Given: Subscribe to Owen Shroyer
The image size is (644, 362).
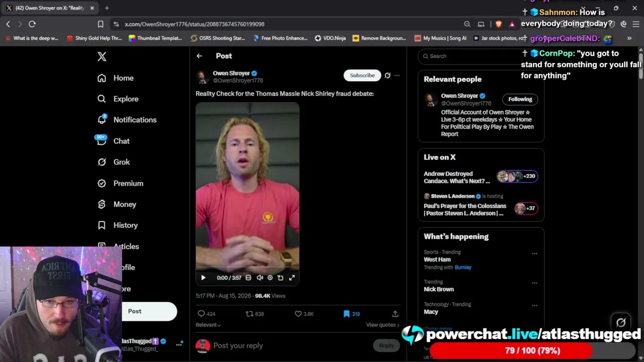Looking at the screenshot, I should [362, 75].
